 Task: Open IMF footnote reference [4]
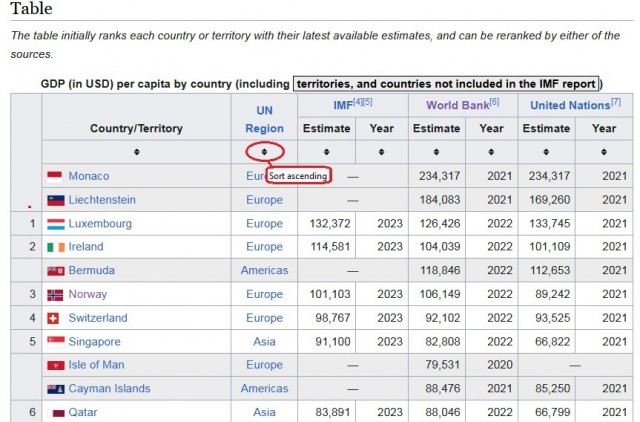(358, 102)
